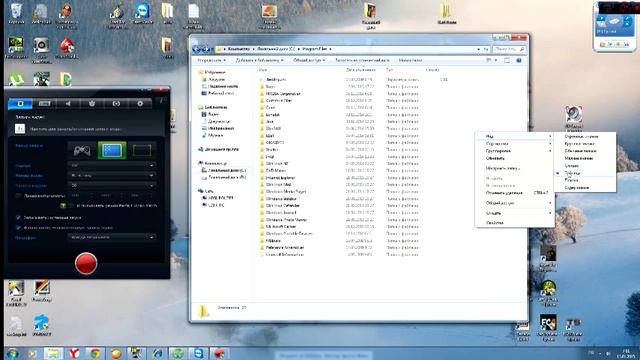Sort by the Дата изменения column header
Screen dimensions: 640x360
(x=361, y=70)
